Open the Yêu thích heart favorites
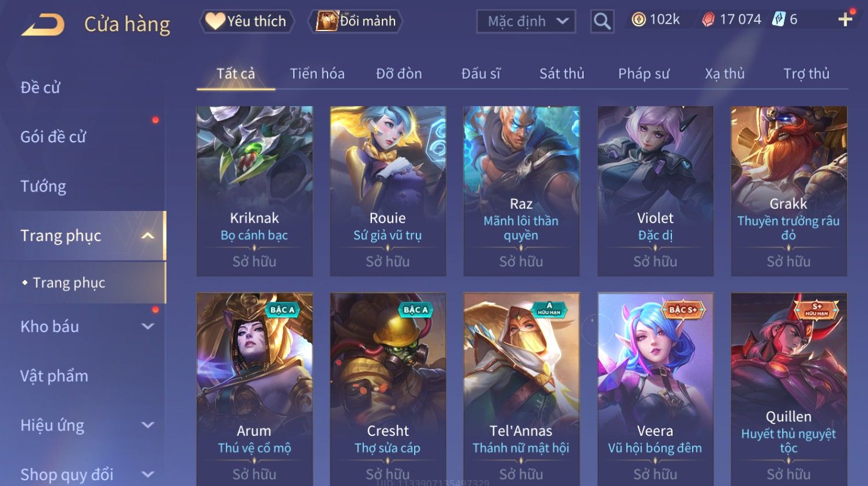 247,21
